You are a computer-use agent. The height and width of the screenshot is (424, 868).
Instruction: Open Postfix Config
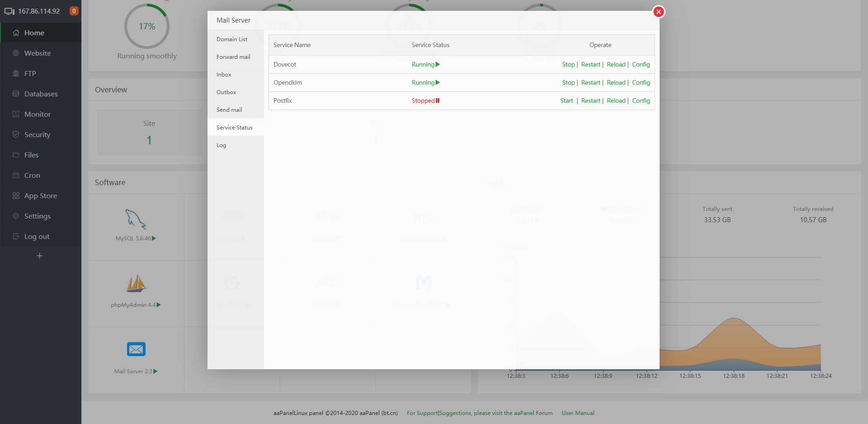[641, 101]
